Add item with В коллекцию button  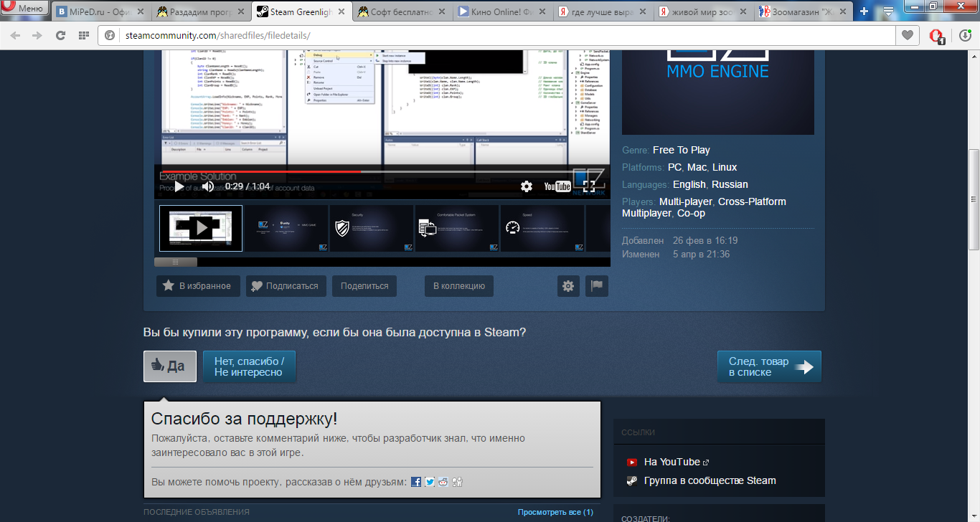tap(459, 286)
